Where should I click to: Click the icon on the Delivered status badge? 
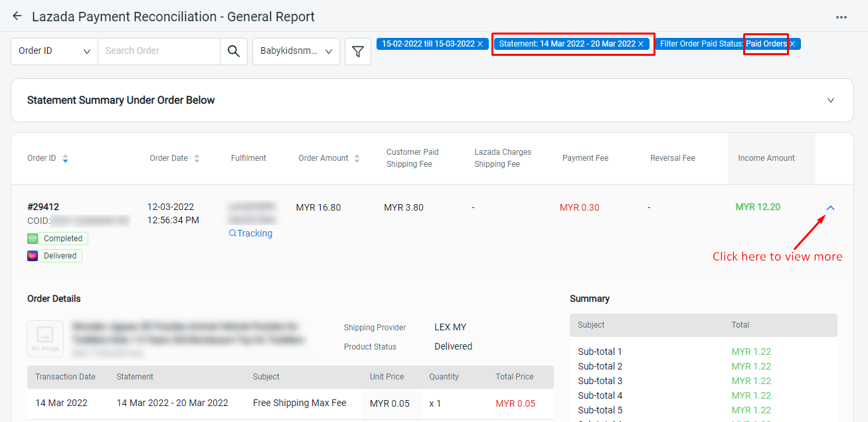33,255
